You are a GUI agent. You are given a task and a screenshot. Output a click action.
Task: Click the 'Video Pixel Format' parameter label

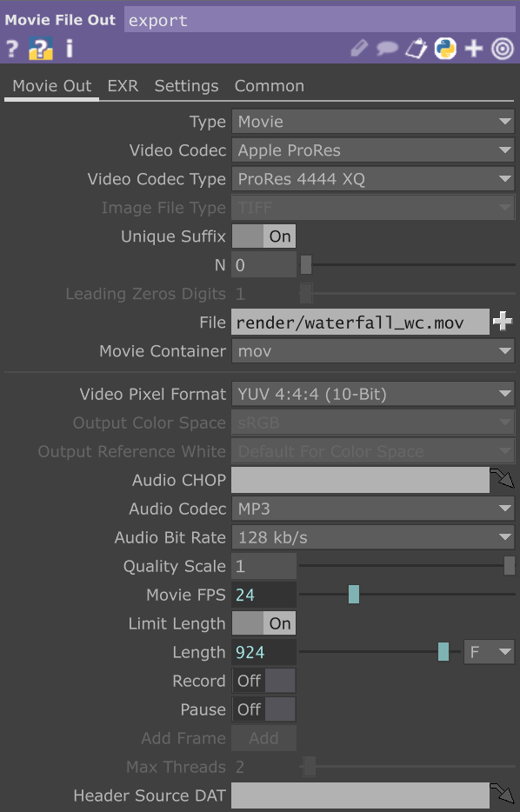pyautogui.click(x=153, y=394)
